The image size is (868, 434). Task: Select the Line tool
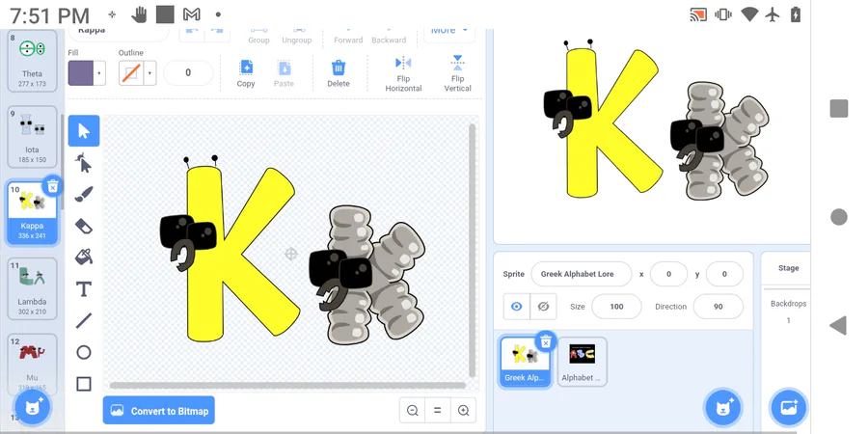(84, 320)
